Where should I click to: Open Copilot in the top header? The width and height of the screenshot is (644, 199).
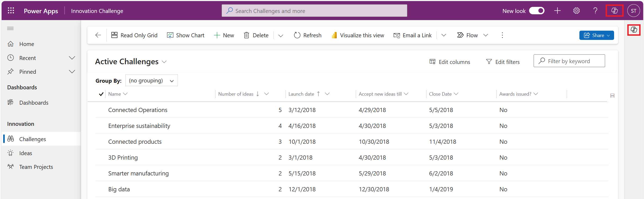pyautogui.click(x=614, y=11)
